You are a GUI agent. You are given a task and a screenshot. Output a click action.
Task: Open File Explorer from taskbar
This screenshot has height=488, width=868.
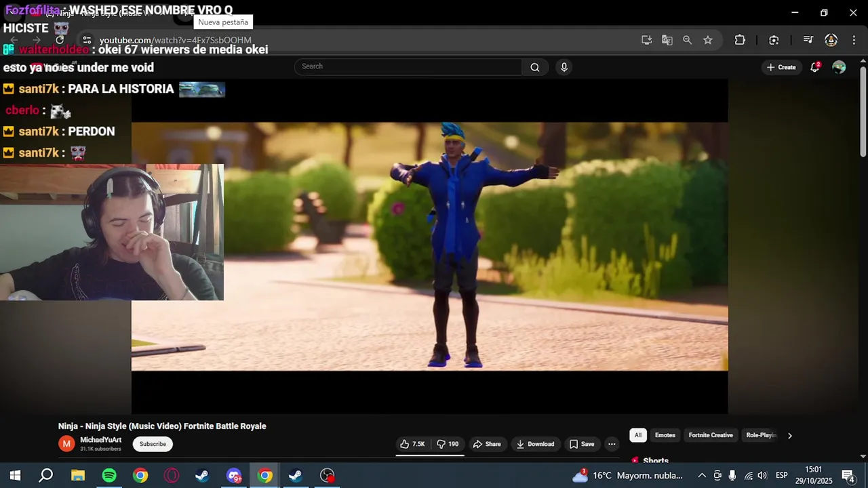tap(78, 476)
